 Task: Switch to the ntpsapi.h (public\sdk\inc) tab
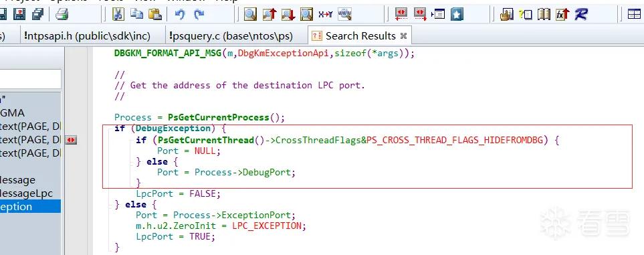pyautogui.click(x=88, y=35)
